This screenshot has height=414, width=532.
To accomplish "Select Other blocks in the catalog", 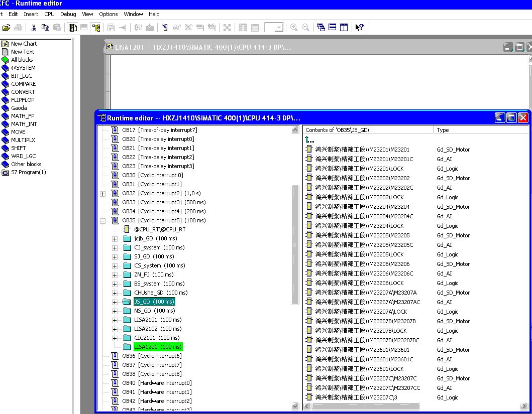I will pyautogui.click(x=26, y=164).
